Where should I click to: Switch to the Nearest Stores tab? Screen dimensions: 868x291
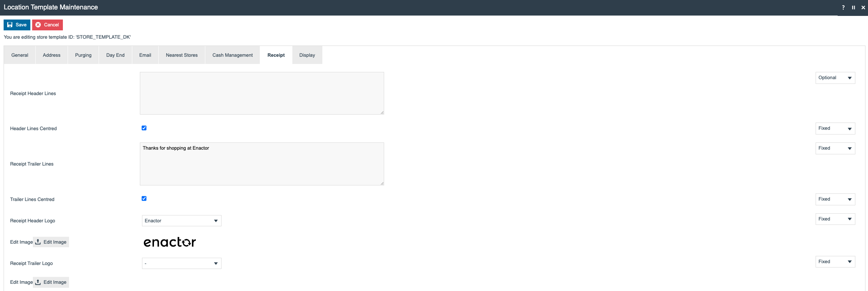coord(182,55)
